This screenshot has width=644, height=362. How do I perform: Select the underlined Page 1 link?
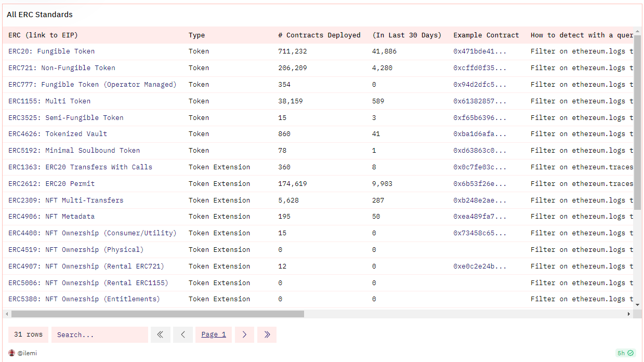click(x=213, y=334)
